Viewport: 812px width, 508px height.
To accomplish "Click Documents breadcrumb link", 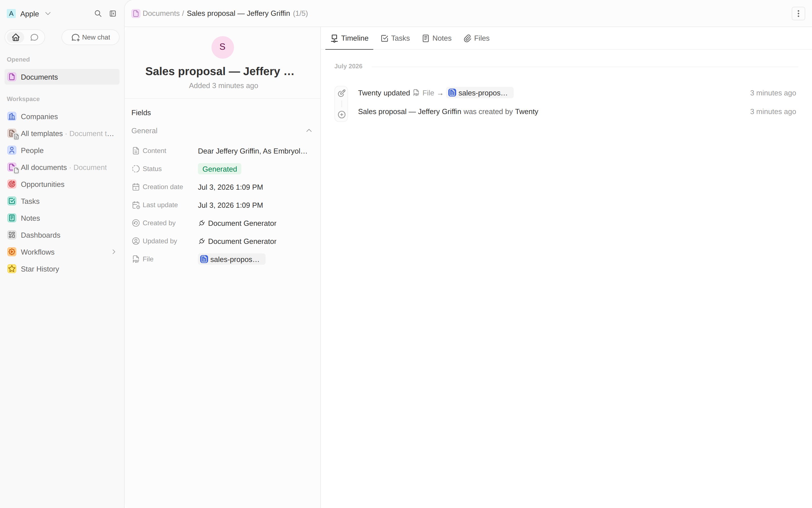I will click(161, 14).
